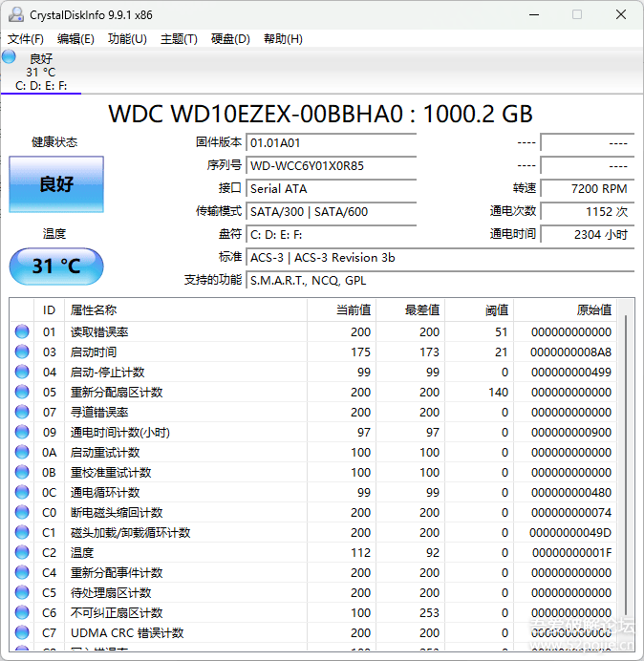Click status orb for 通电循环计数 row
Image resolution: width=644 pixels, height=661 pixels.
tap(22, 492)
